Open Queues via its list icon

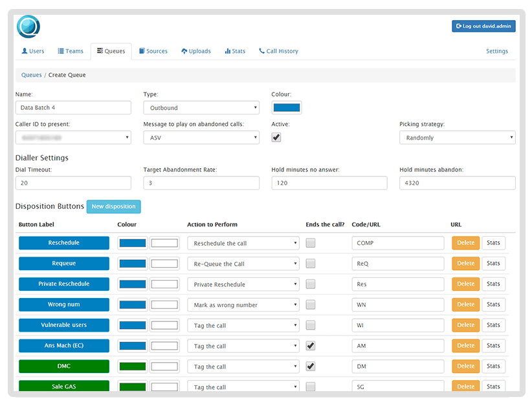point(98,50)
